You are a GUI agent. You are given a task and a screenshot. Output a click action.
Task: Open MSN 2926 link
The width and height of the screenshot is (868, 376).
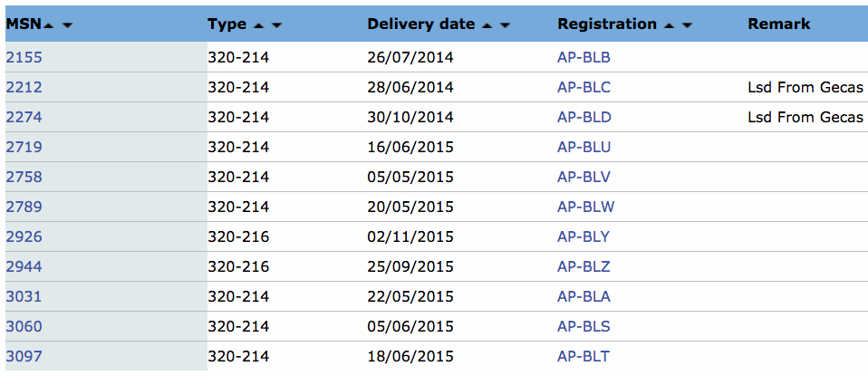[x=24, y=236]
